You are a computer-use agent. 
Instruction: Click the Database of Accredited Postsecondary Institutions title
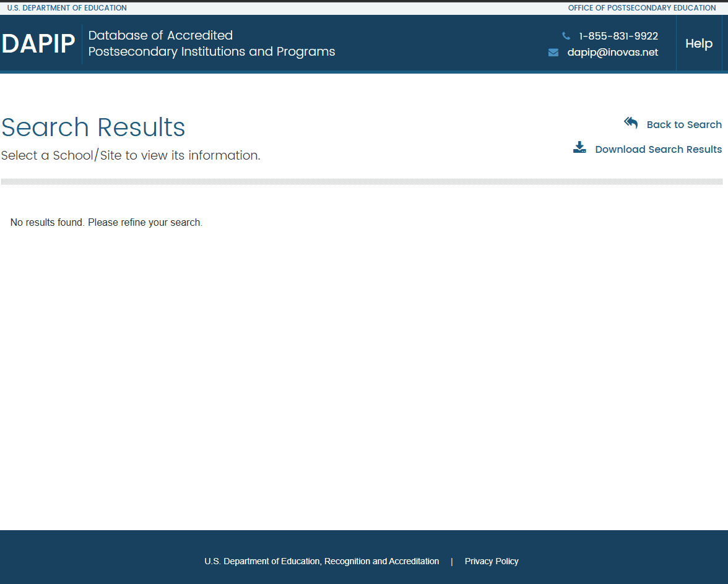coord(211,43)
